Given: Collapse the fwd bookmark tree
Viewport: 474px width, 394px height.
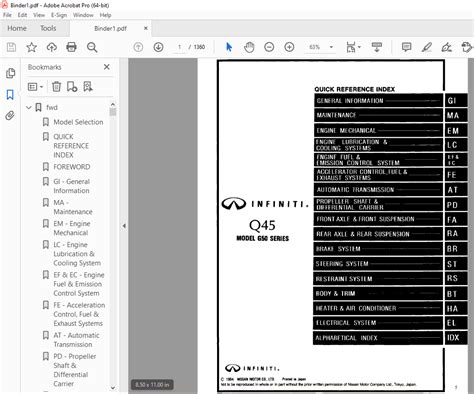Looking at the screenshot, I should point(29,107).
